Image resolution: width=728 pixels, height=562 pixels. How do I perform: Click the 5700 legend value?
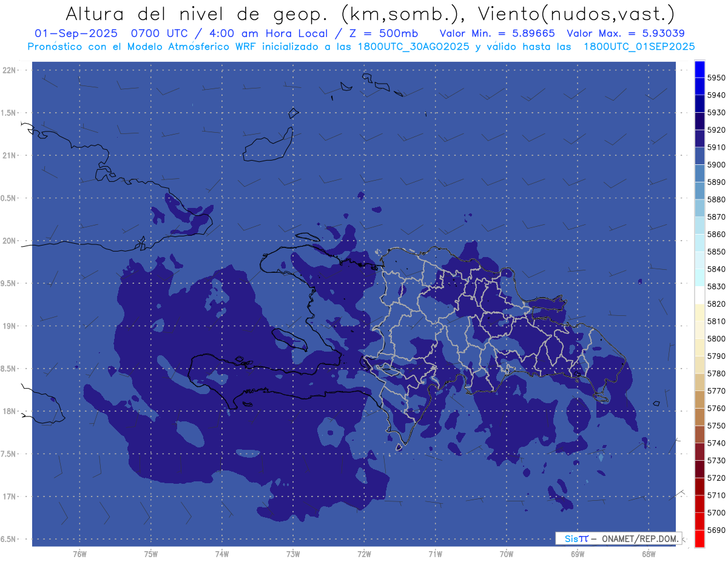pyautogui.click(x=716, y=513)
